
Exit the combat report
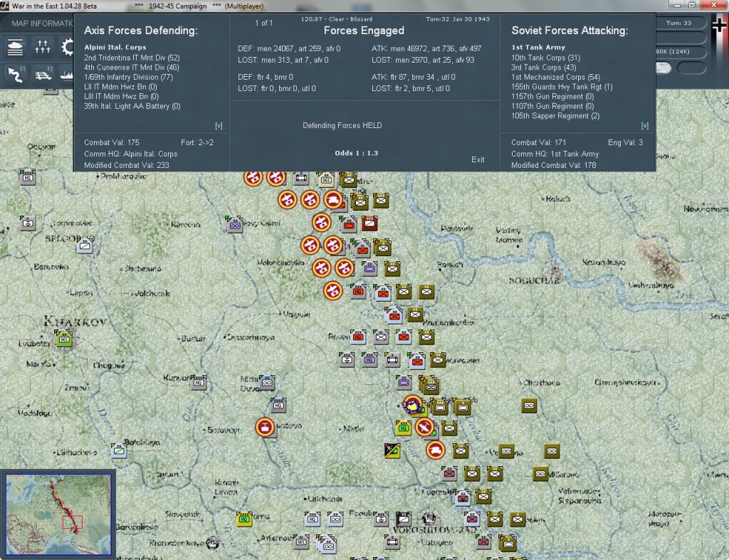[x=478, y=159]
